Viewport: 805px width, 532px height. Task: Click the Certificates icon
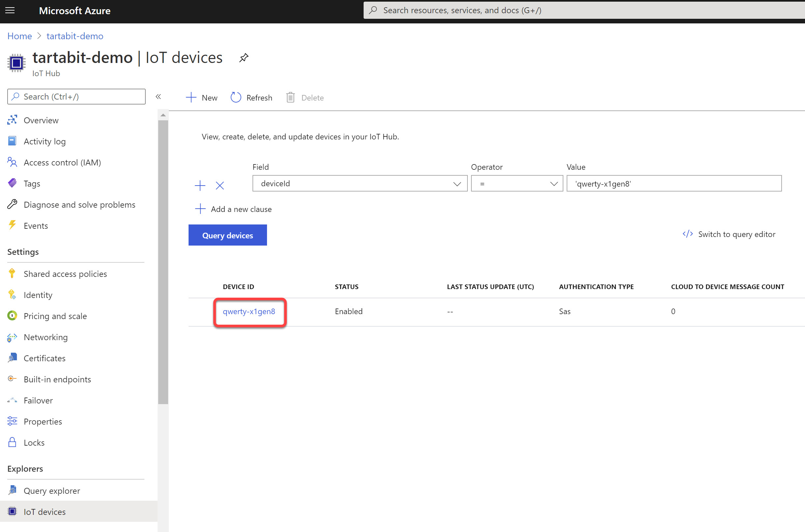pos(12,358)
